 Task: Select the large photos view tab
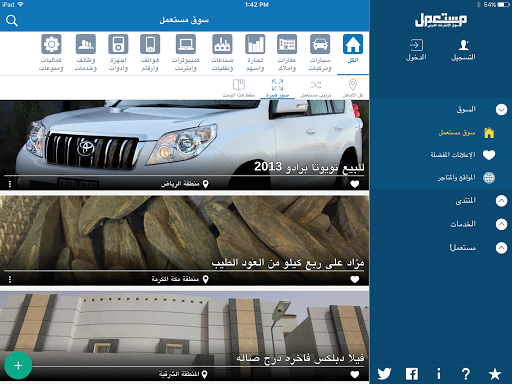point(277,88)
